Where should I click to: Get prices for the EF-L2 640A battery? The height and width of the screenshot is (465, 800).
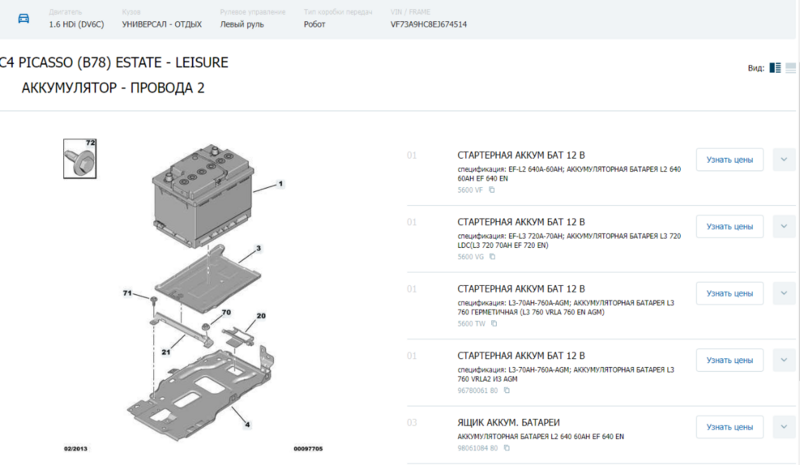coord(729,159)
